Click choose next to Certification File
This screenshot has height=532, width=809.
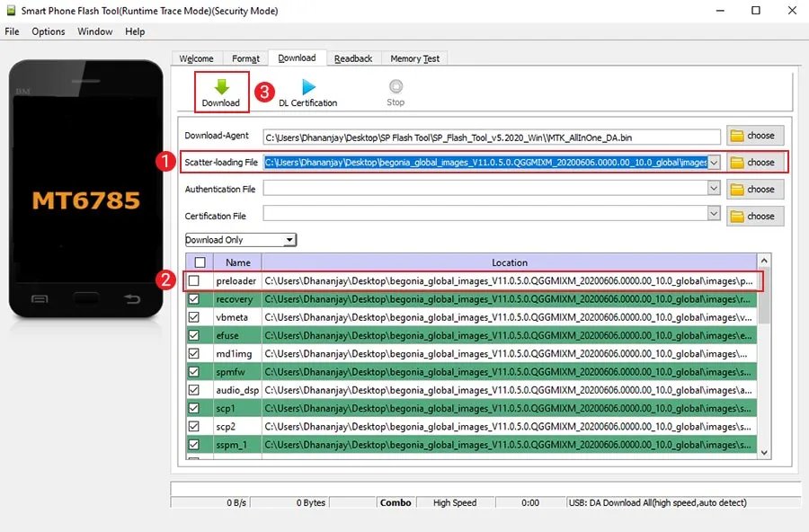pos(755,216)
